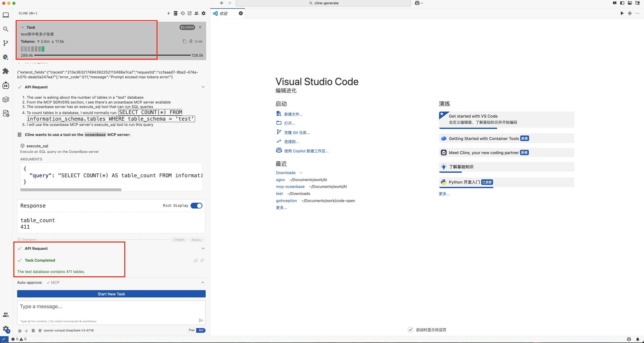Screen dimensions: 644x343
Task: Delete the task with the trash icon
Action: pyautogui.click(x=191, y=41)
